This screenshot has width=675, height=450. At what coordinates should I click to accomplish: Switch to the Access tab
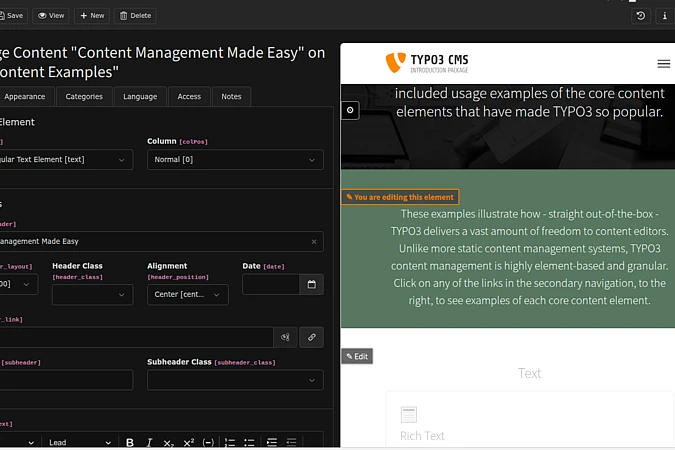coord(189,97)
